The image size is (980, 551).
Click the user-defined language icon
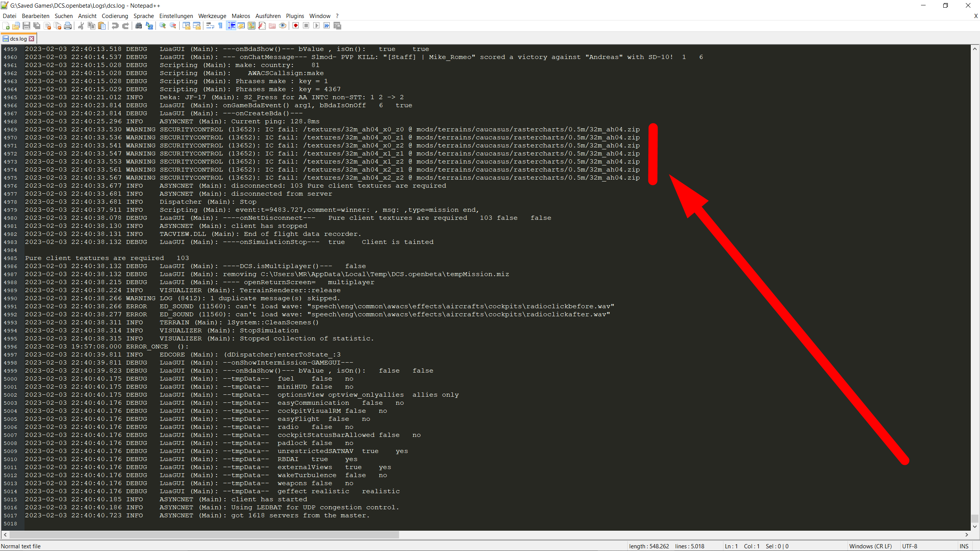tap(241, 26)
